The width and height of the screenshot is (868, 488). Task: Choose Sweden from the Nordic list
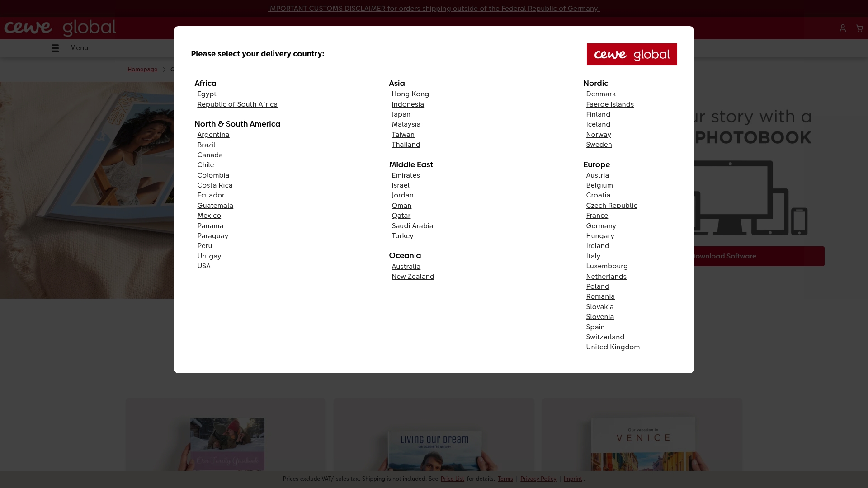coord(599,145)
